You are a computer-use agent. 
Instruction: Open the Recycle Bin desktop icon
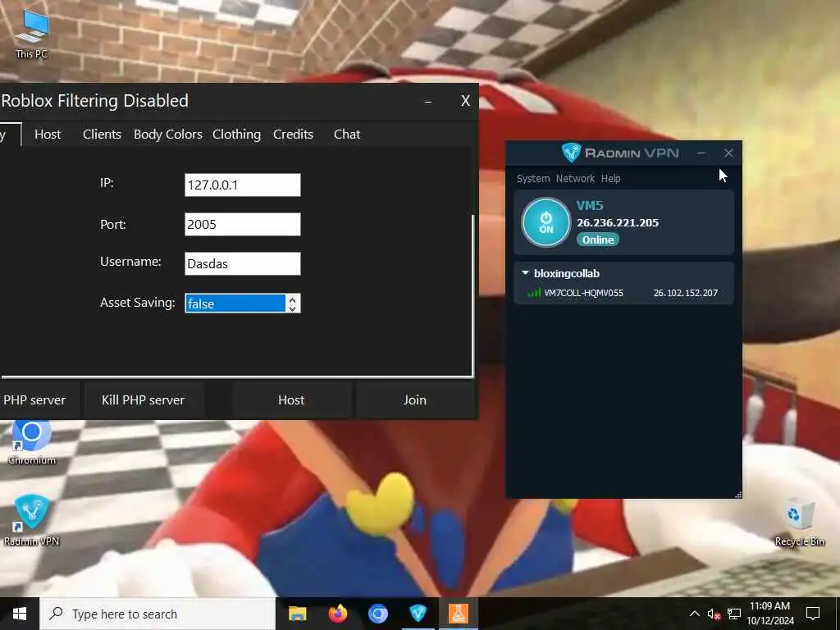[799, 522]
